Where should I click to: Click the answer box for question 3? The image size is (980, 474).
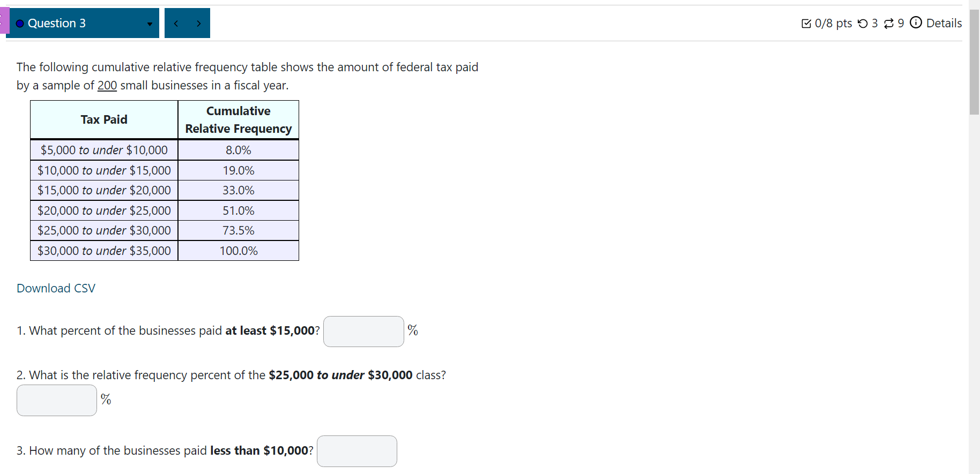(357, 451)
